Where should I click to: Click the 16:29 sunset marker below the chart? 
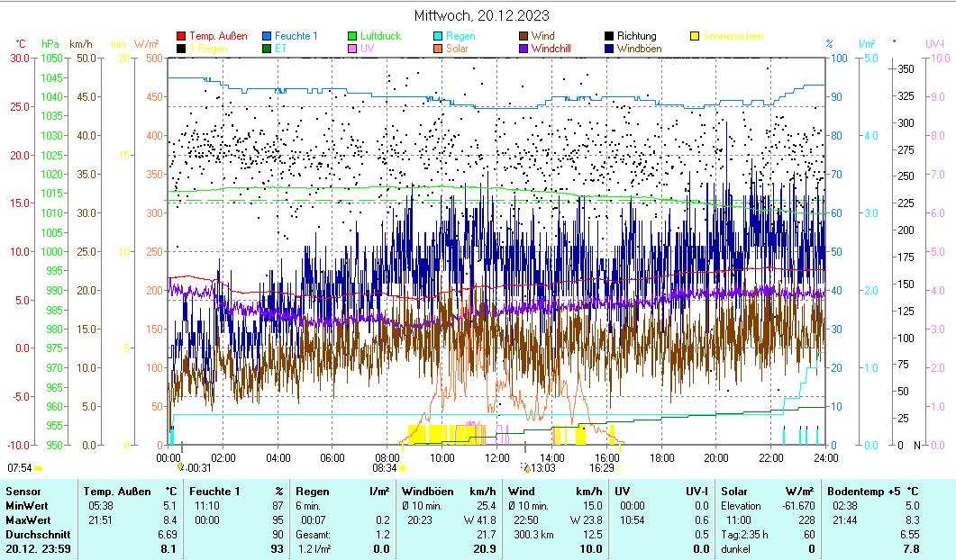[x=602, y=468]
